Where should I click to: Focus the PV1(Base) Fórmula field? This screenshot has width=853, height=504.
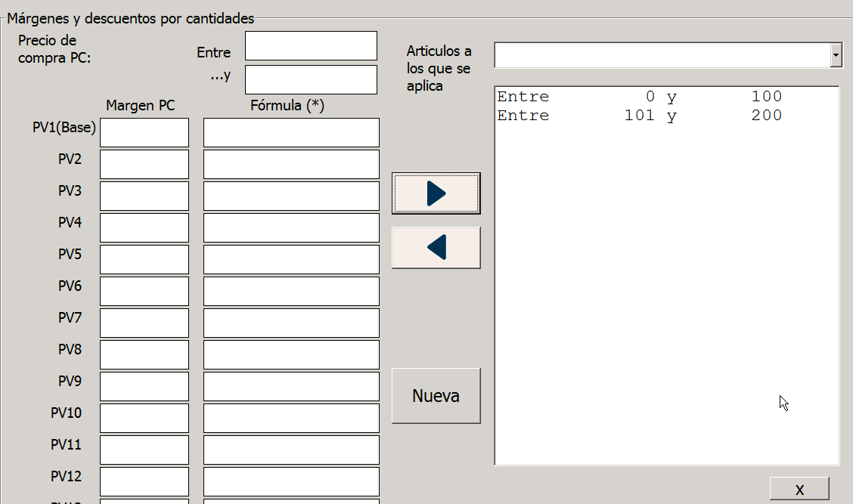[291, 133]
